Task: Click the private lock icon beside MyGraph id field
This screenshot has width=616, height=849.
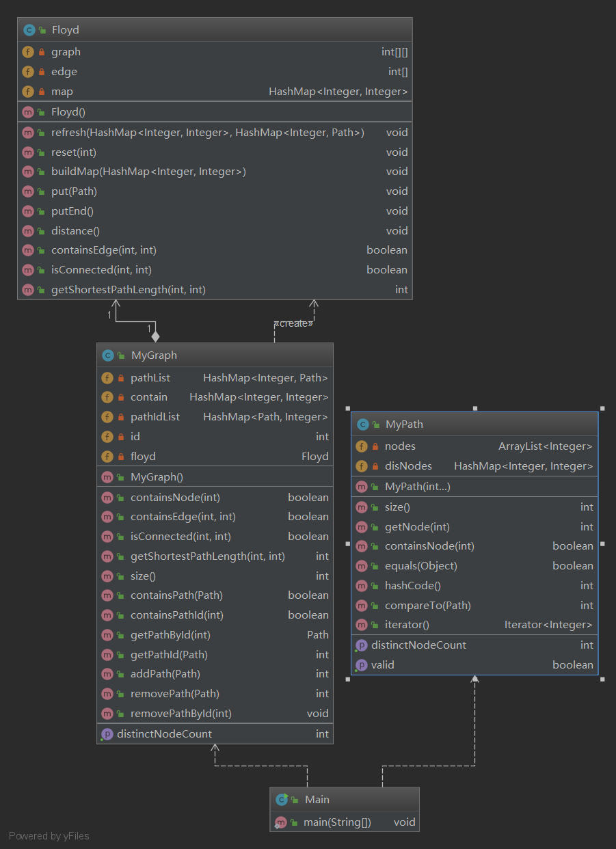Action: (x=121, y=437)
